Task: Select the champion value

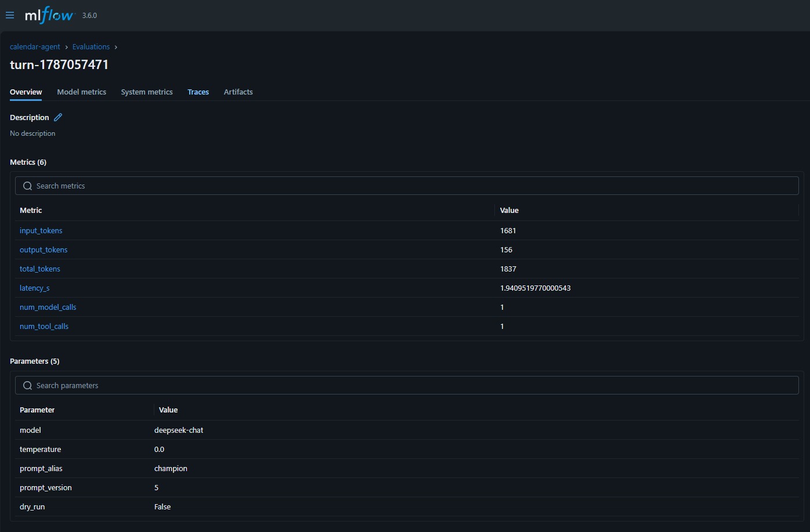Action: [x=171, y=468]
